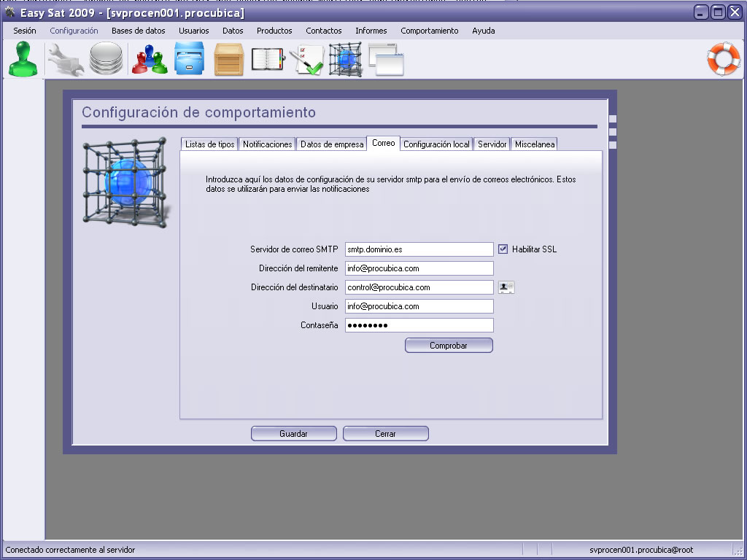Click the cube lattice behavior toolbar icon

(x=345, y=59)
